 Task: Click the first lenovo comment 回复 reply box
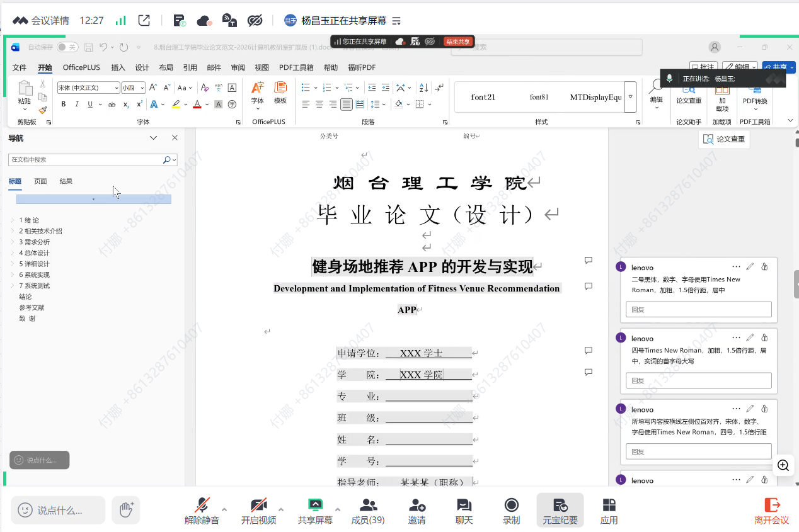(698, 309)
